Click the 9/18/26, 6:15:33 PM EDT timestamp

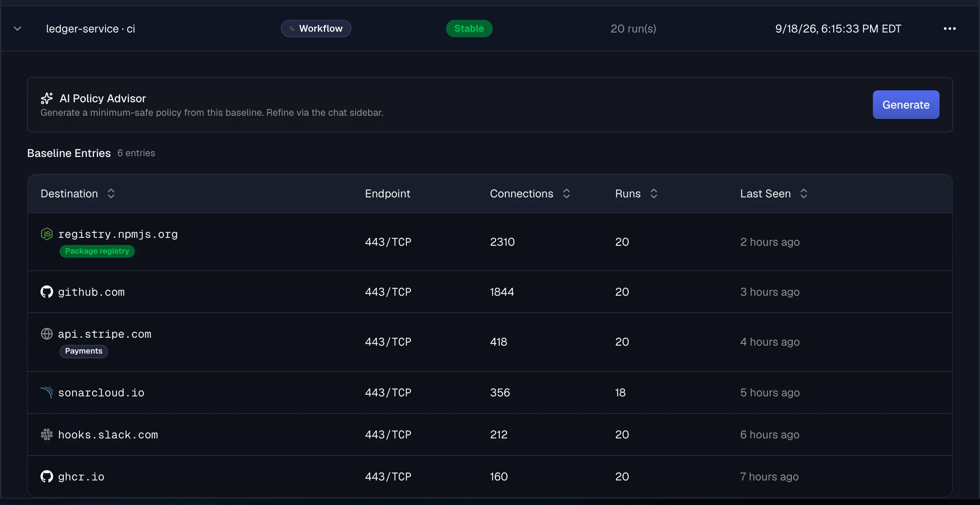click(x=838, y=29)
